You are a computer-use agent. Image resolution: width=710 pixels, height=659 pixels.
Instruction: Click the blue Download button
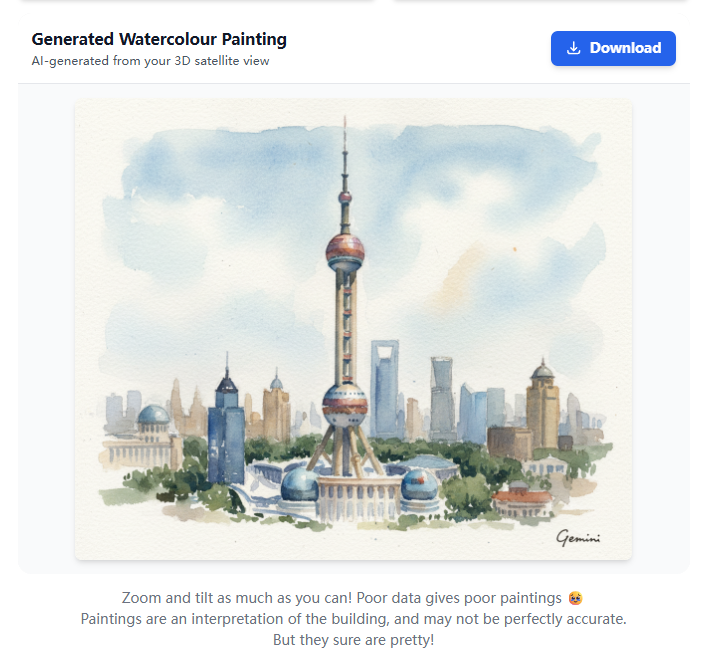click(613, 48)
